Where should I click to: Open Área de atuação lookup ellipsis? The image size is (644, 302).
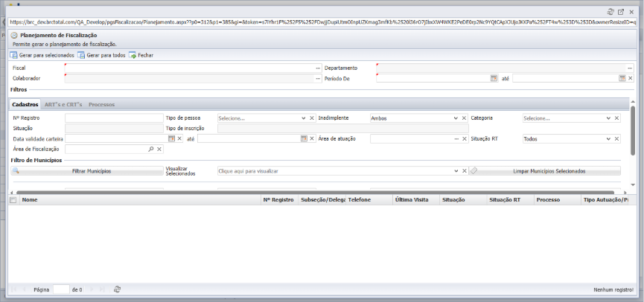click(456, 138)
